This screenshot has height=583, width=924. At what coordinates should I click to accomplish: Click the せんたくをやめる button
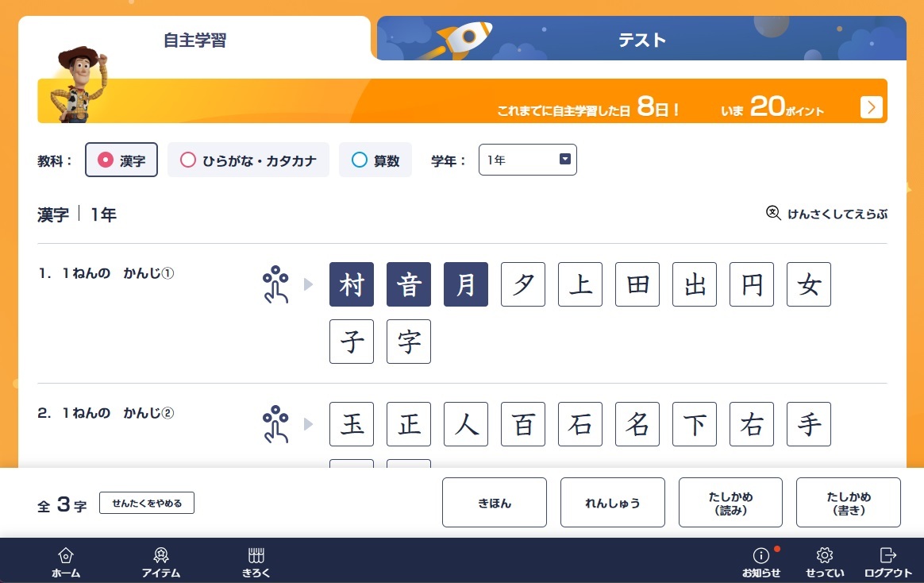pos(147,504)
